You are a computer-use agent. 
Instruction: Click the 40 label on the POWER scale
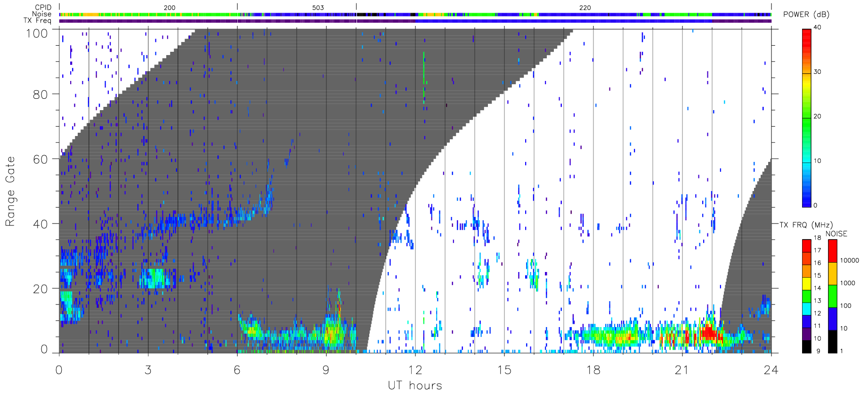coord(817,27)
